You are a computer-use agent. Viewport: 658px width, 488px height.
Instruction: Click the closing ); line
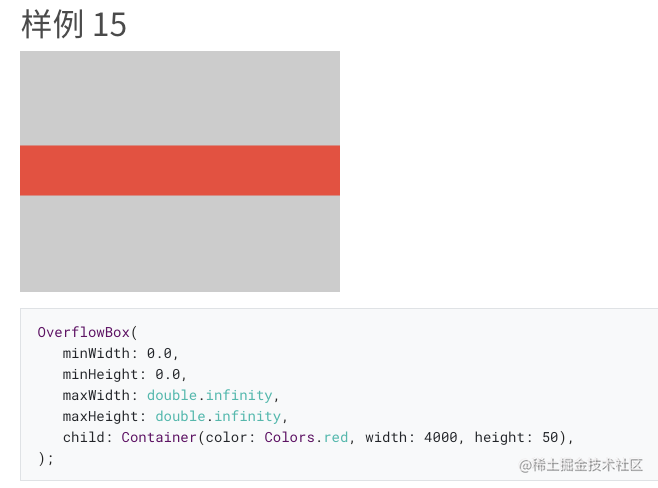click(46, 459)
